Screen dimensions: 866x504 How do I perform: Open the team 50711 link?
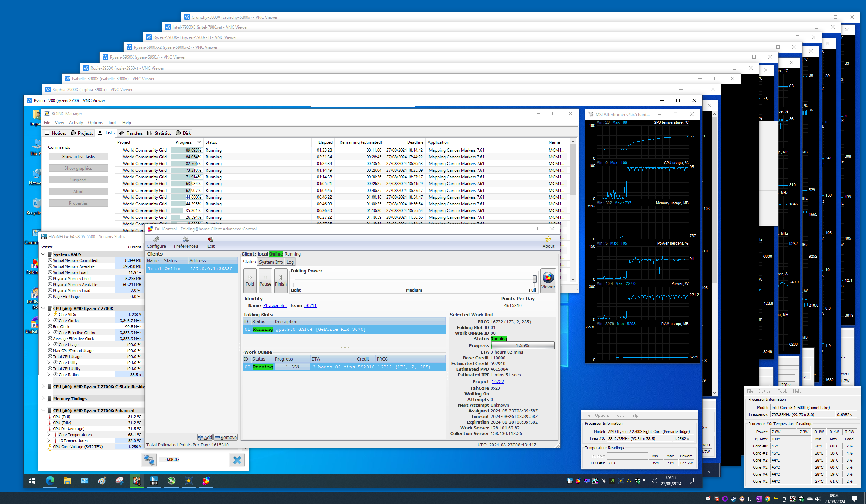pyautogui.click(x=310, y=306)
